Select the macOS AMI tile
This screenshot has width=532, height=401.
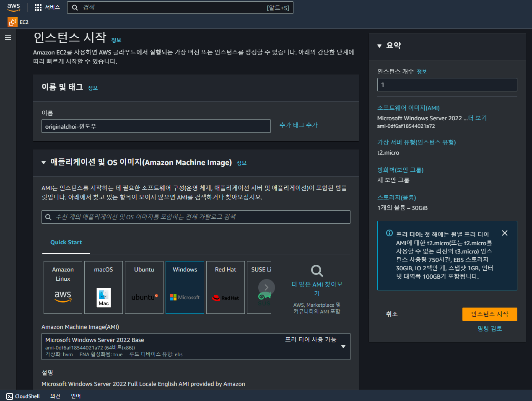(x=104, y=287)
